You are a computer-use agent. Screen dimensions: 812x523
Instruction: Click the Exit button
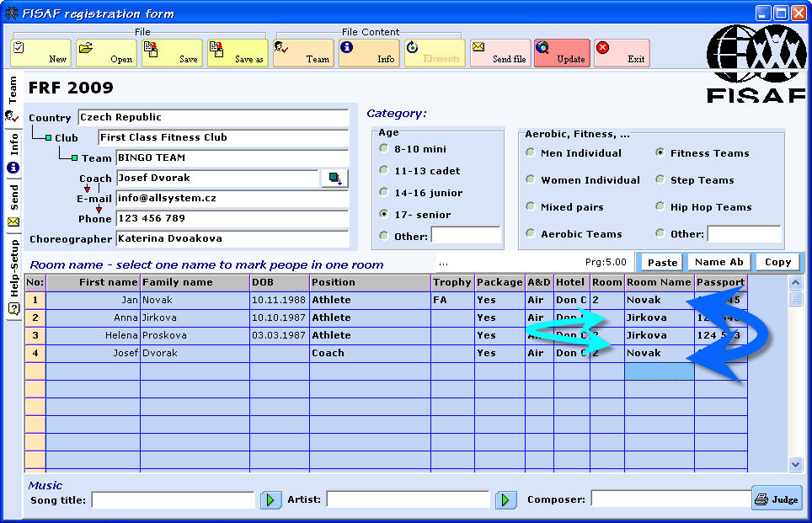pyautogui.click(x=622, y=53)
